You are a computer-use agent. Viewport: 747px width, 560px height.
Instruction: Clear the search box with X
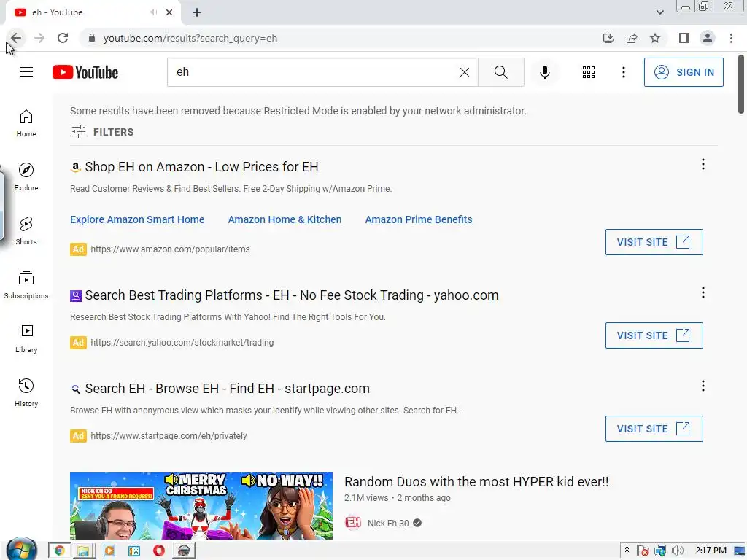(x=465, y=72)
